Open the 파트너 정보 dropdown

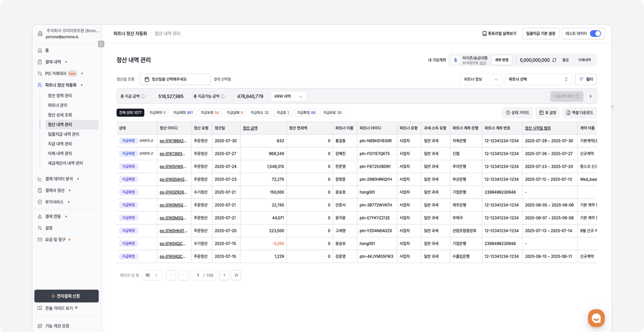[x=481, y=80]
